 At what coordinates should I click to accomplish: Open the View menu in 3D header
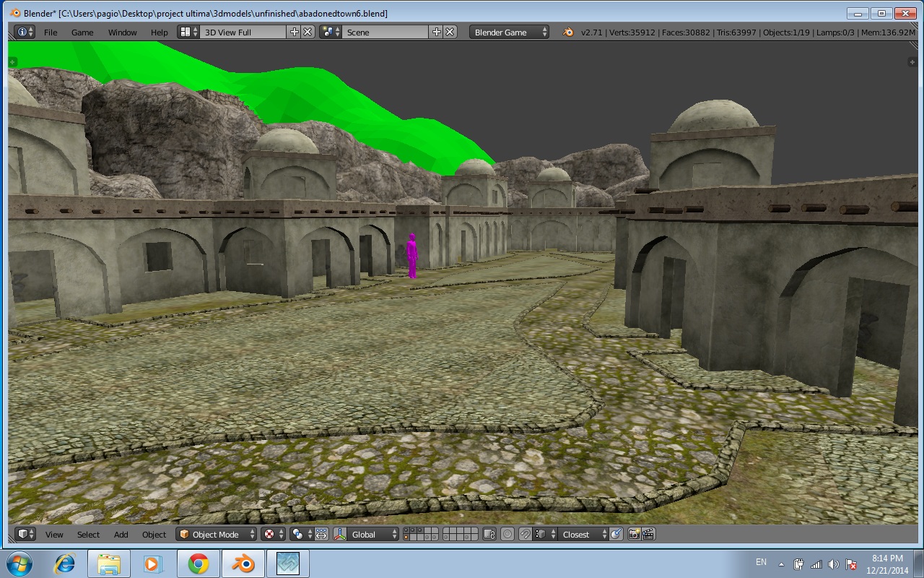[x=54, y=535]
